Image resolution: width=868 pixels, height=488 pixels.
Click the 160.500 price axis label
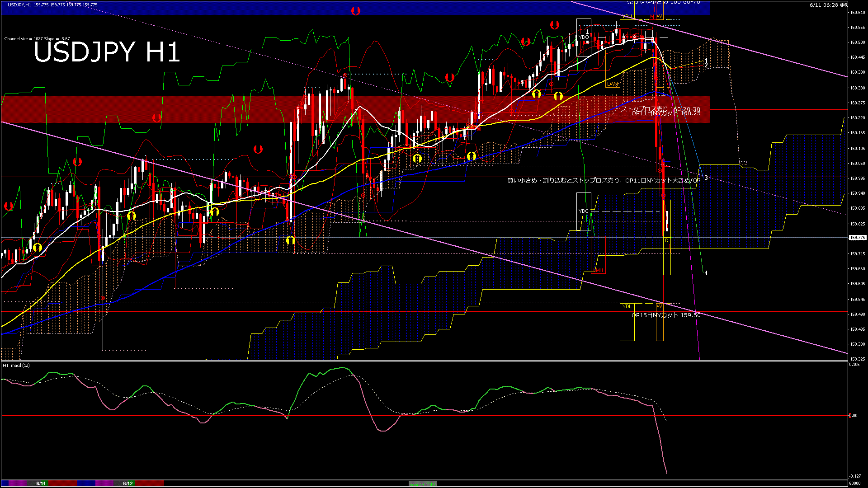pos(858,42)
